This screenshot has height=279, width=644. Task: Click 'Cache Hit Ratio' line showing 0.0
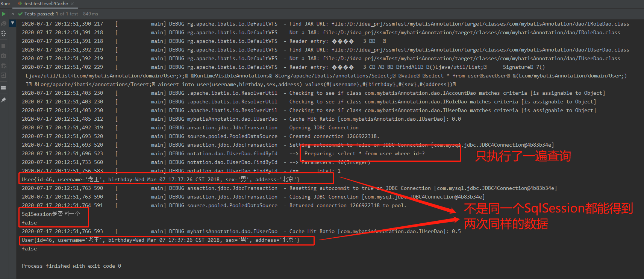241,119
